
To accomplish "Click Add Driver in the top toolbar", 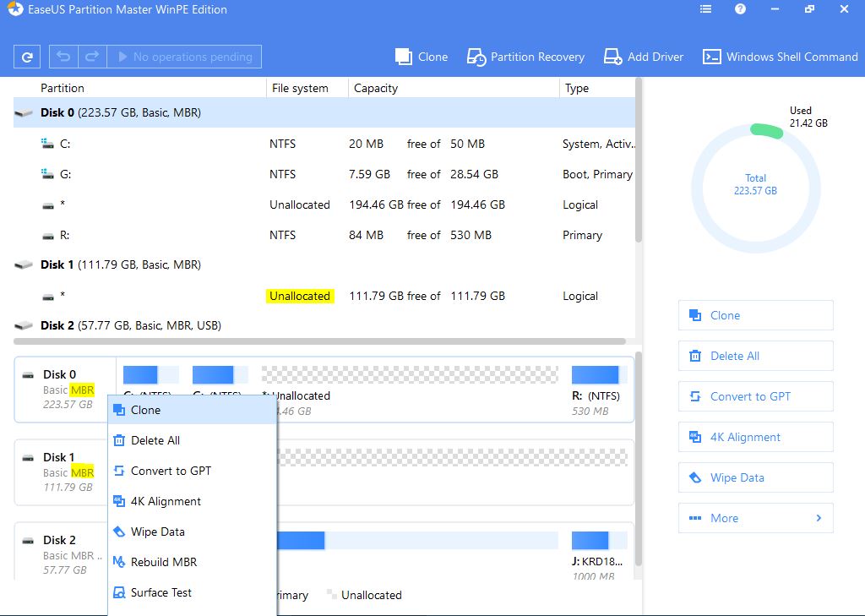I will point(644,57).
